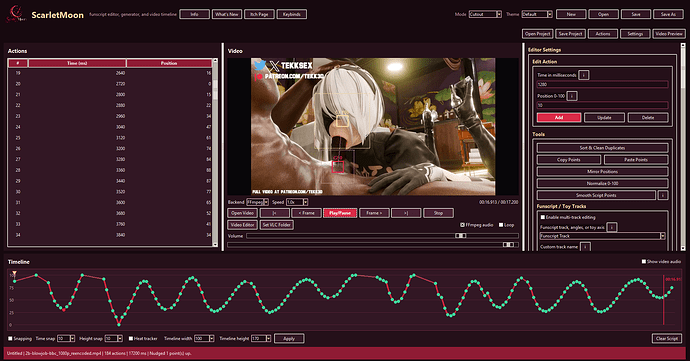
Task: Toggle the FFmpeg audio checkbox
Action: click(x=462, y=225)
